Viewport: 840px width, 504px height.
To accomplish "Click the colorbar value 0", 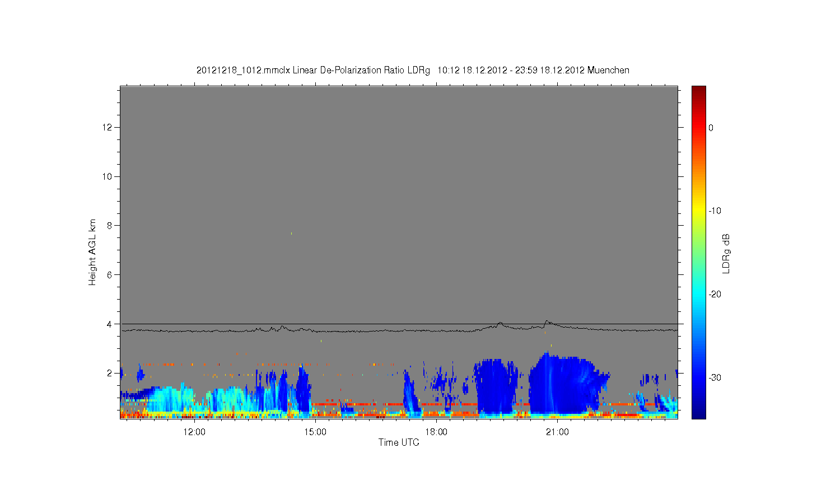I will (x=711, y=128).
